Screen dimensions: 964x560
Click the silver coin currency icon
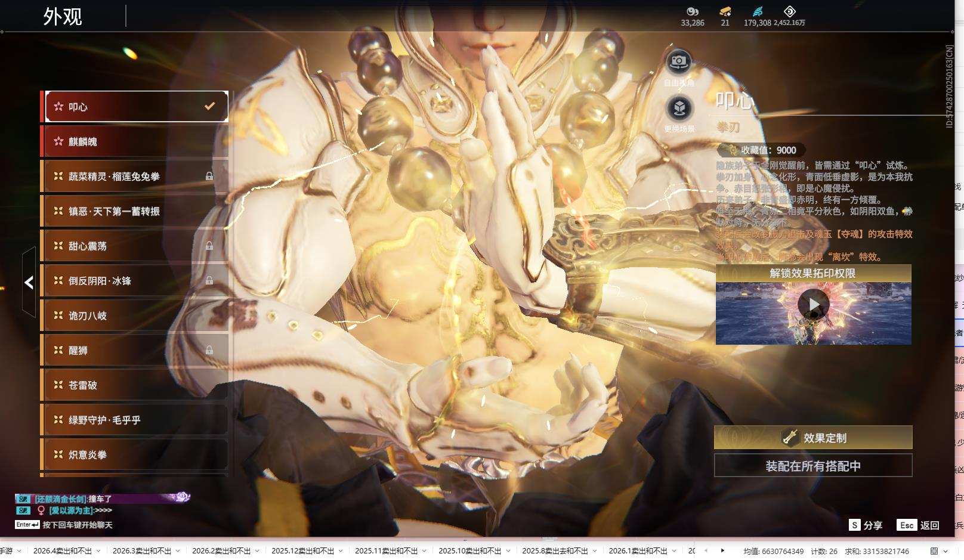pyautogui.click(x=692, y=11)
